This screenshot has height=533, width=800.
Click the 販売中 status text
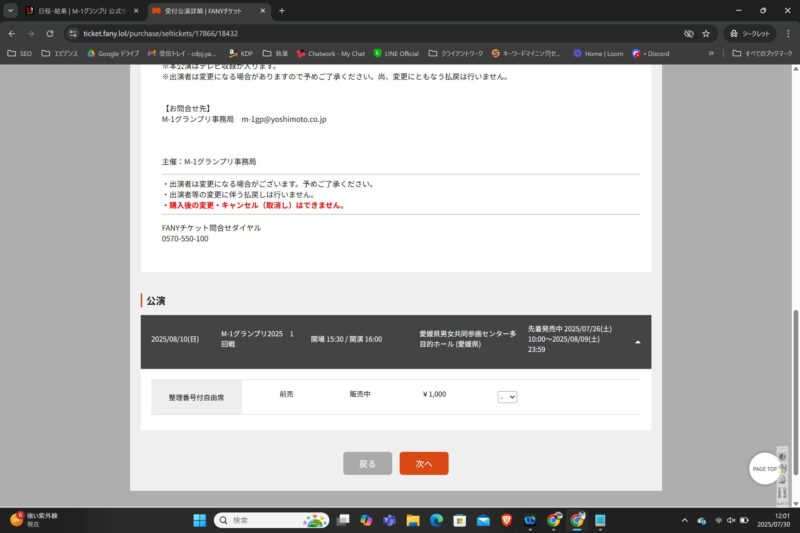[x=360, y=394]
